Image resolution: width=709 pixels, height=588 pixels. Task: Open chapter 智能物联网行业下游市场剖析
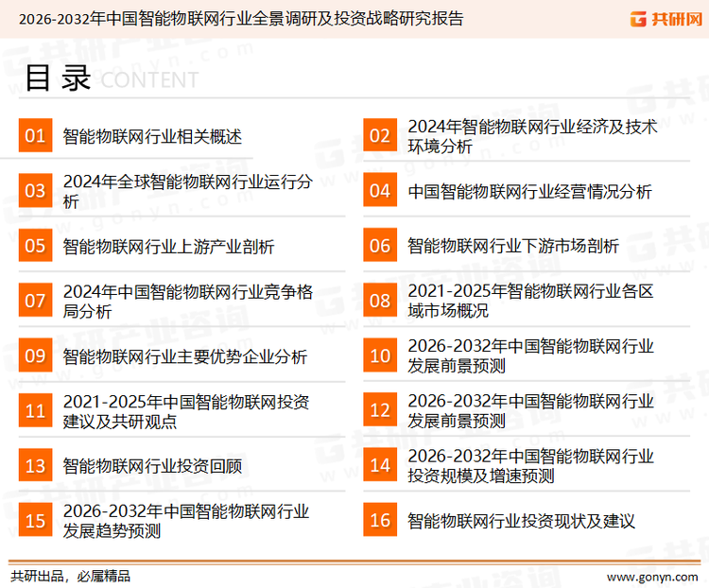513,246
